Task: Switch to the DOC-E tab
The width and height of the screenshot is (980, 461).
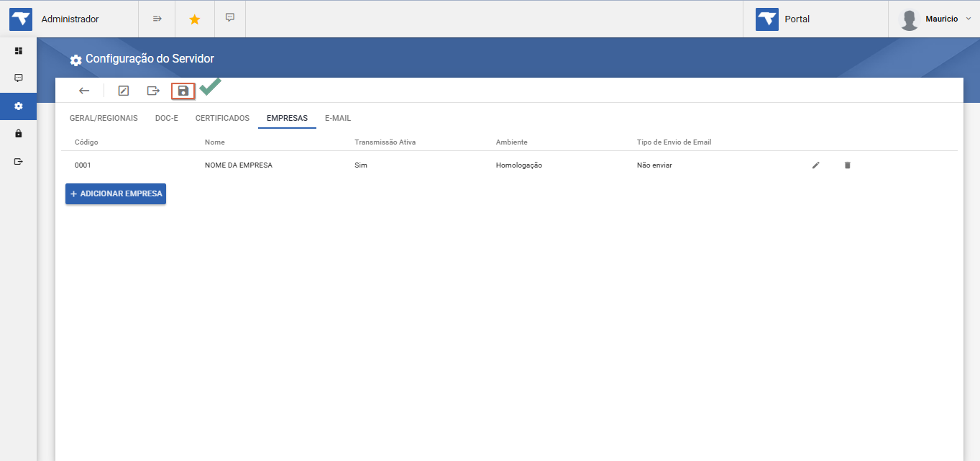Action: [167, 118]
